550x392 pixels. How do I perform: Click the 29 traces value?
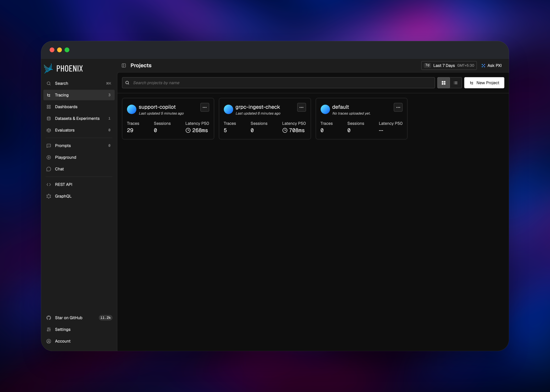130,130
